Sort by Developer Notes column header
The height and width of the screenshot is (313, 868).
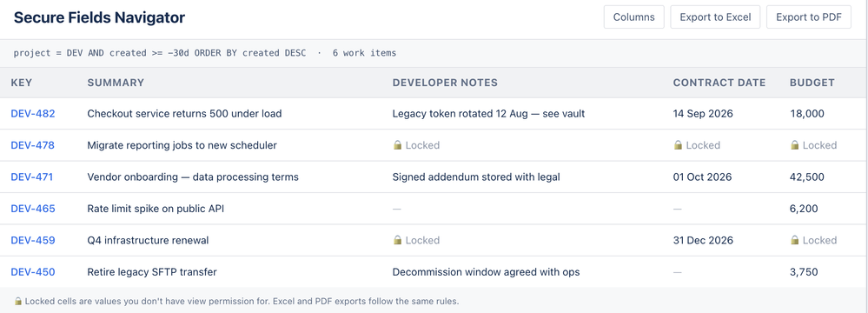(445, 83)
